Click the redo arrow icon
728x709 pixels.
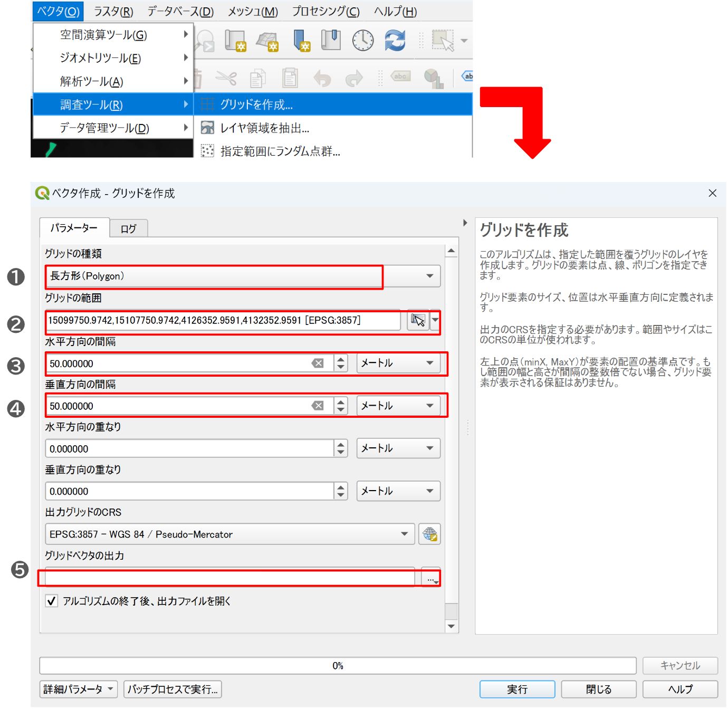click(x=354, y=79)
